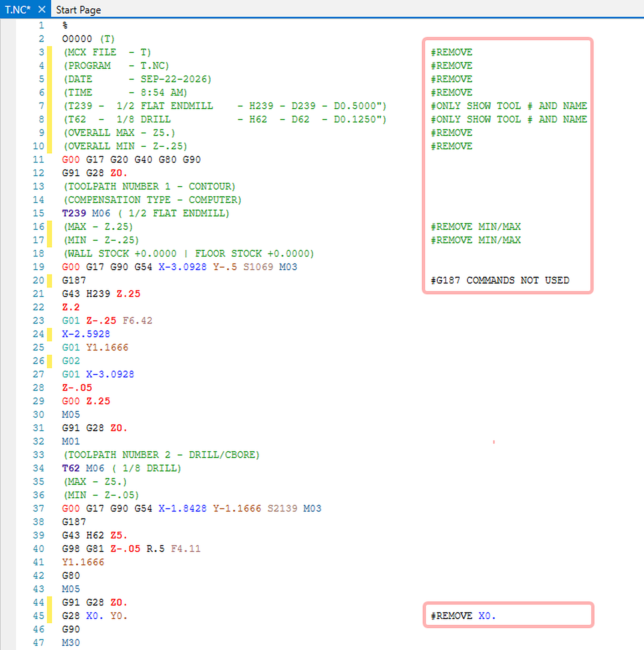Click the 'T62 M06' tool change line

pyautogui.click(x=122, y=468)
